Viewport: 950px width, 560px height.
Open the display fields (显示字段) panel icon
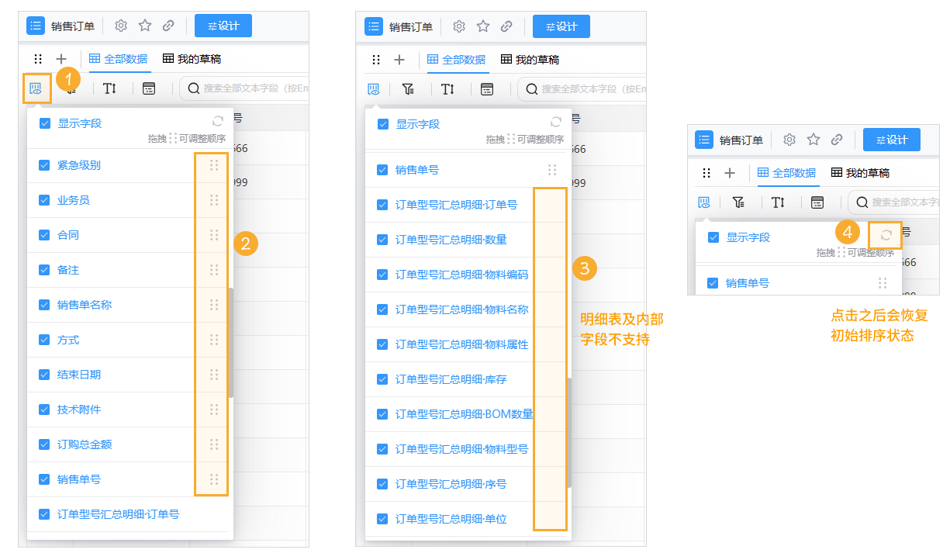click(x=36, y=89)
